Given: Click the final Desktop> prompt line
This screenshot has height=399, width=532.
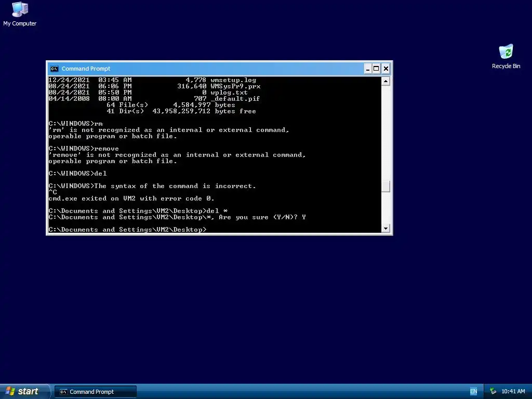Looking at the screenshot, I should (127, 230).
